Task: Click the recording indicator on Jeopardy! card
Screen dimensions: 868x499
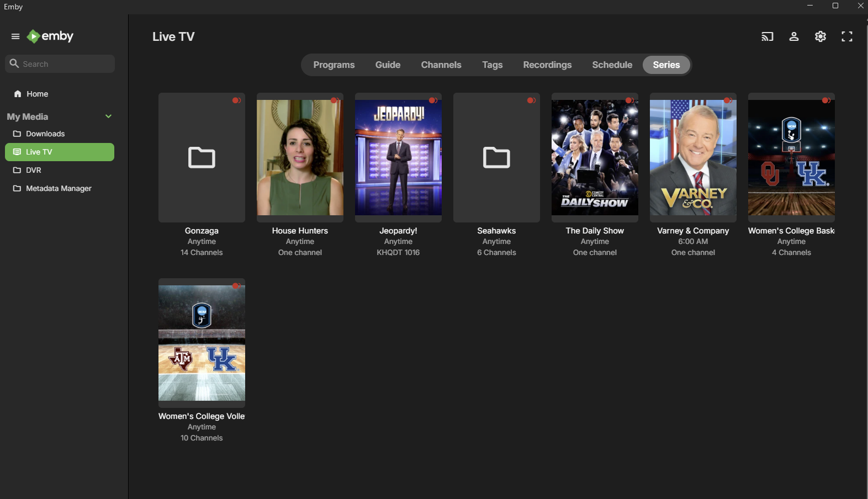Action: pyautogui.click(x=433, y=100)
